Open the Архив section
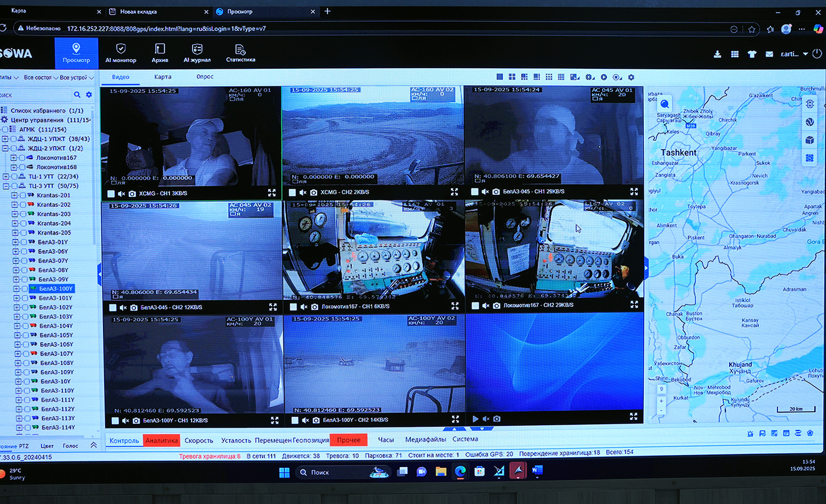The height and width of the screenshot is (504, 826). pyautogui.click(x=160, y=53)
